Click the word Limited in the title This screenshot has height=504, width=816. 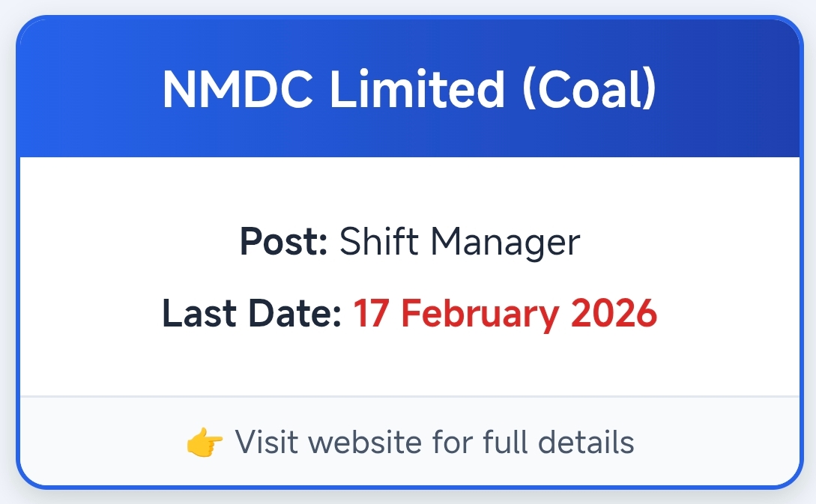(x=417, y=89)
